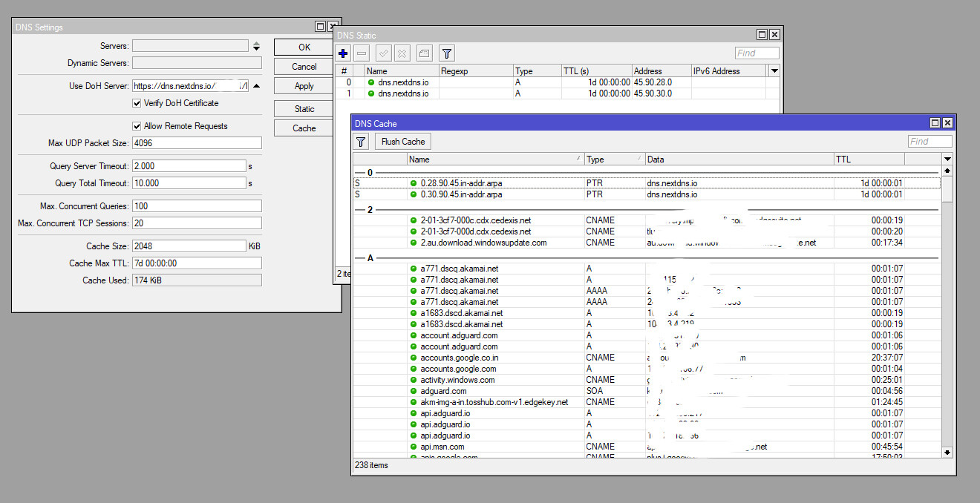980x503 pixels.
Task: Click Apply in DNS Settings
Action: (304, 86)
